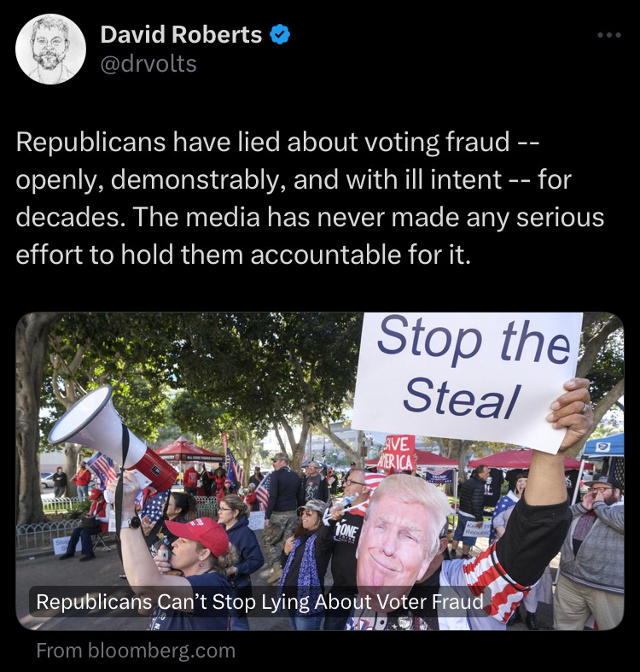Viewport: 640px width, 672px height.
Task: Open headline Republicans Can't Stop Lying caption
Action: coord(259,602)
